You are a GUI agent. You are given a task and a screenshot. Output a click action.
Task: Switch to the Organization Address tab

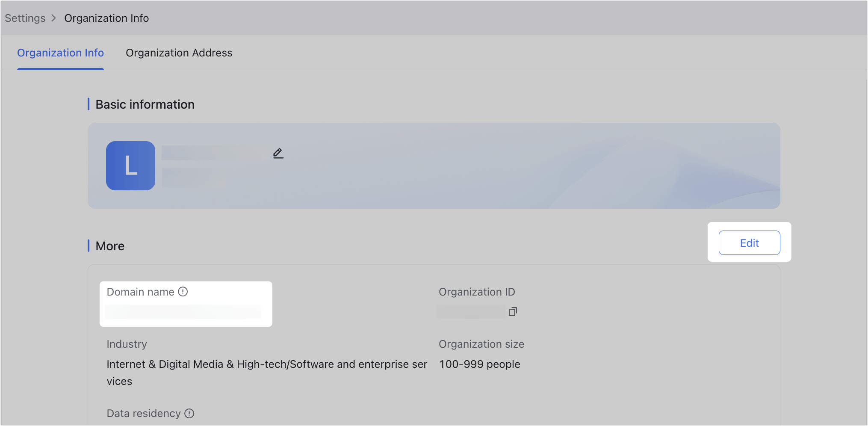[179, 53]
